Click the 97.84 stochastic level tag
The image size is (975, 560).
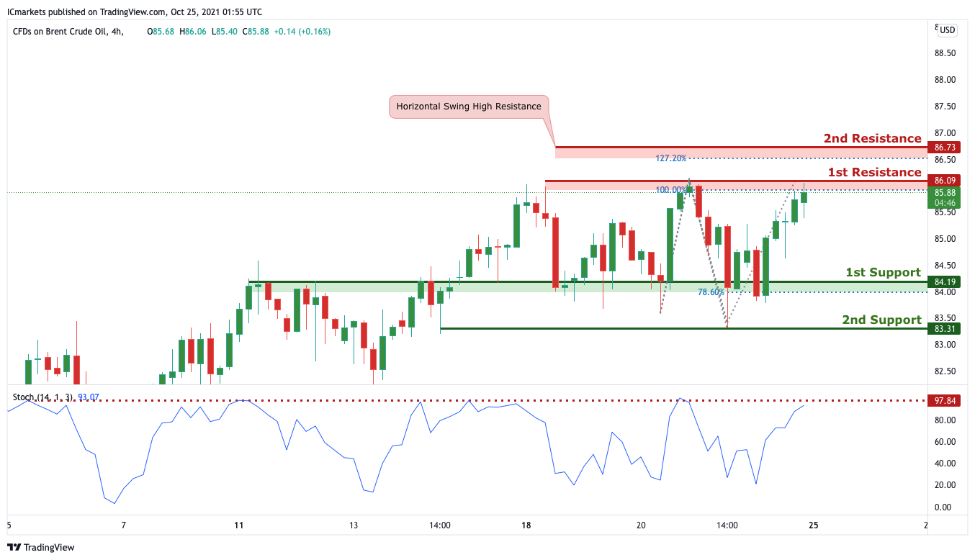point(945,401)
